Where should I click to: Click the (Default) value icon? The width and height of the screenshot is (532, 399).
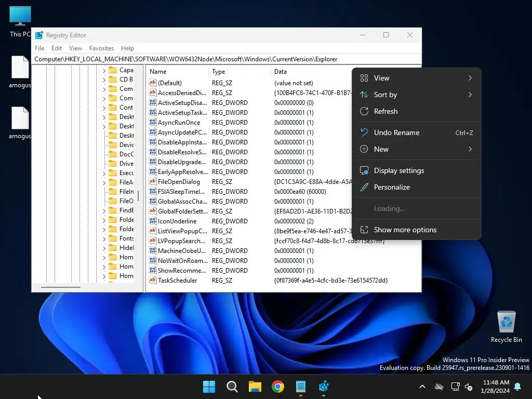(153, 83)
